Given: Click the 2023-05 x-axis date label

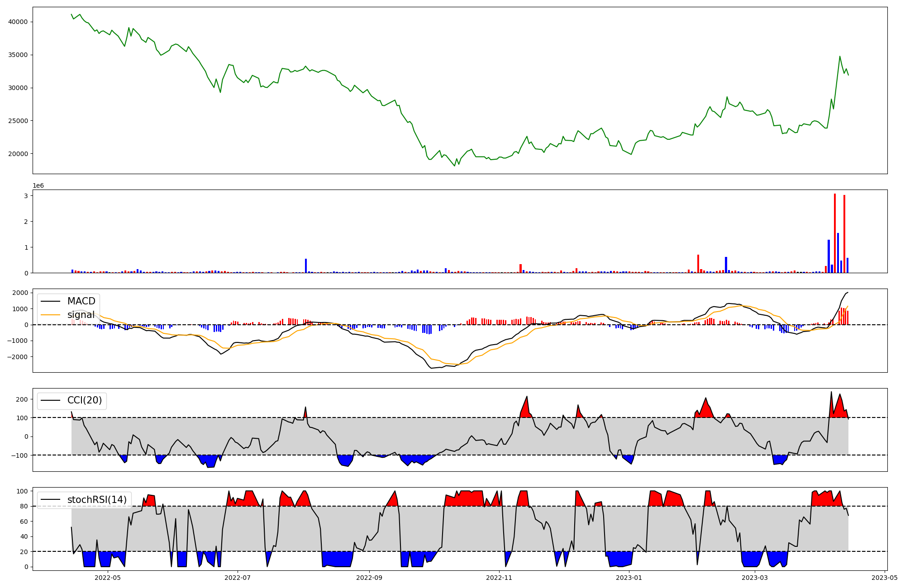Looking at the screenshot, I should coord(885,578).
